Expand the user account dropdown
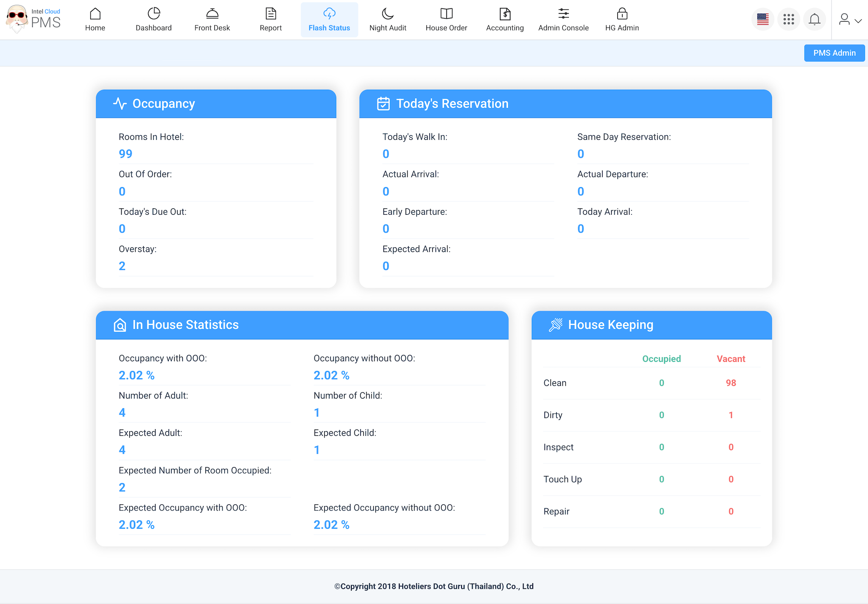868x604 pixels. pos(850,19)
